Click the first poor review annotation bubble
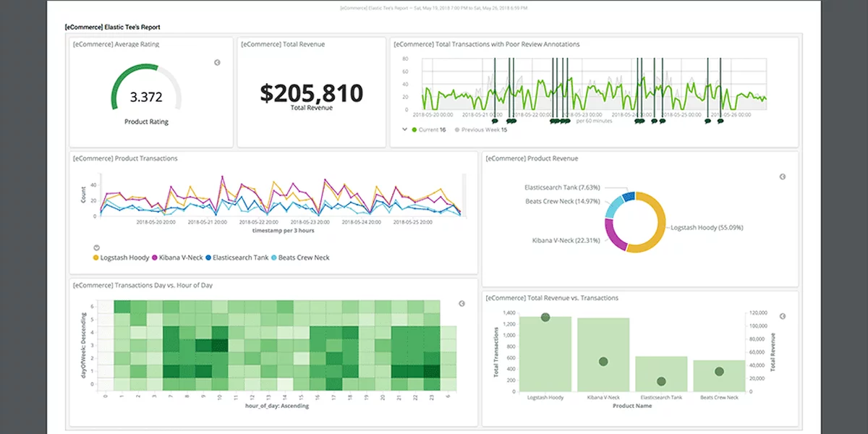Viewport: 868px width, 434px height. 495,122
